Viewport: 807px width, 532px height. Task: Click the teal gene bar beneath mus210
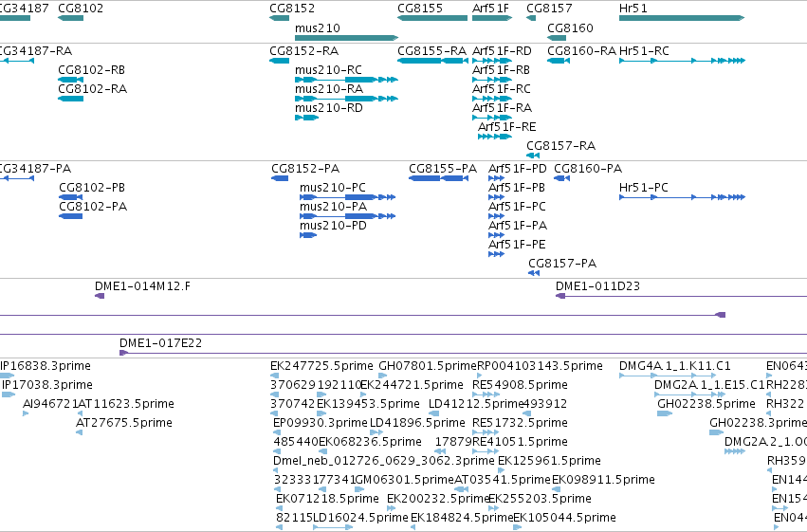346,38
